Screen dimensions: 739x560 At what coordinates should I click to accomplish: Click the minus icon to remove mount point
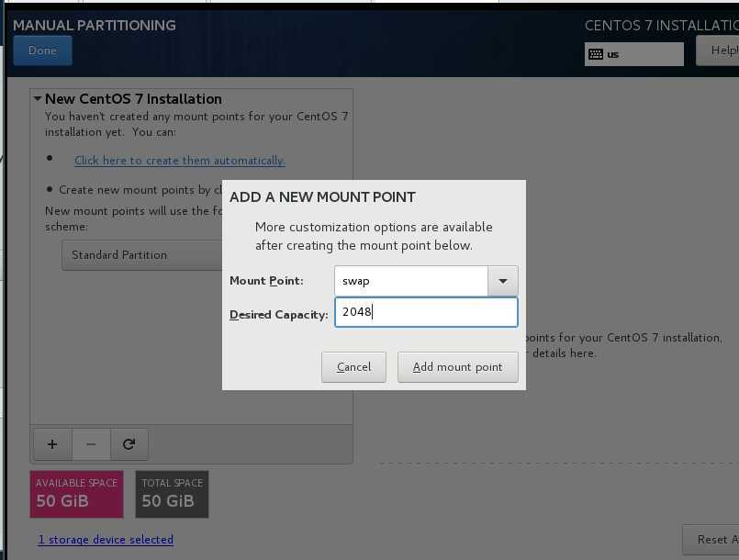coord(91,444)
